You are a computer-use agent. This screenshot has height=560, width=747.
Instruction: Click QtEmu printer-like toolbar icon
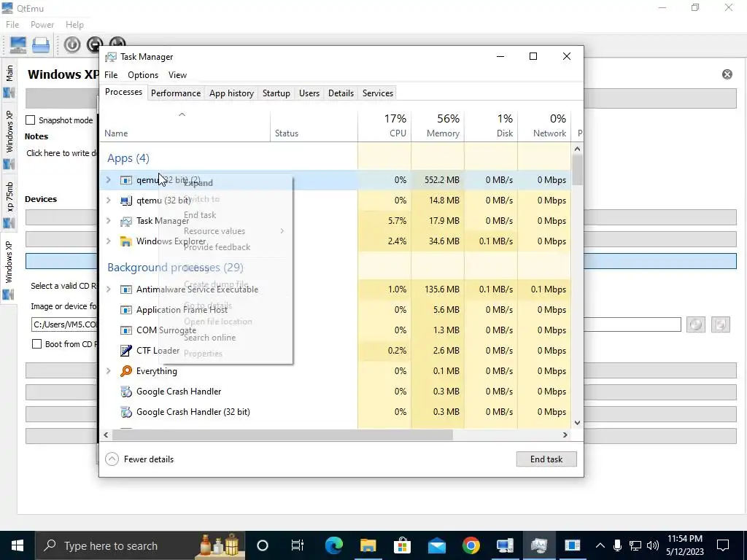point(41,45)
